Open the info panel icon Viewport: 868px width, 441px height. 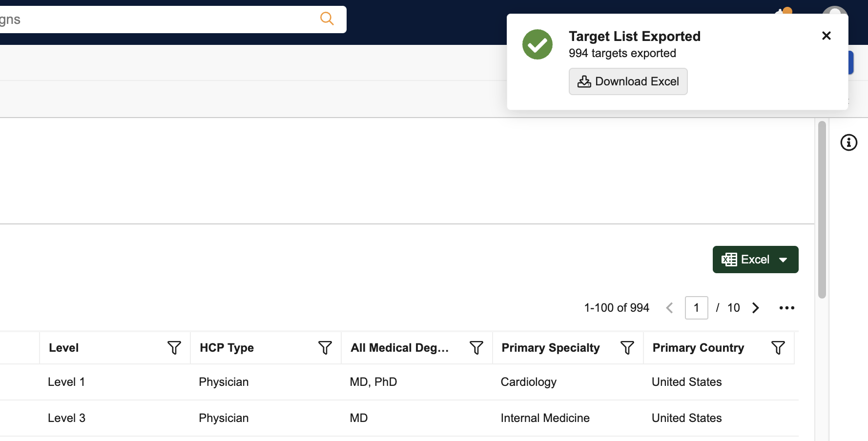point(848,142)
